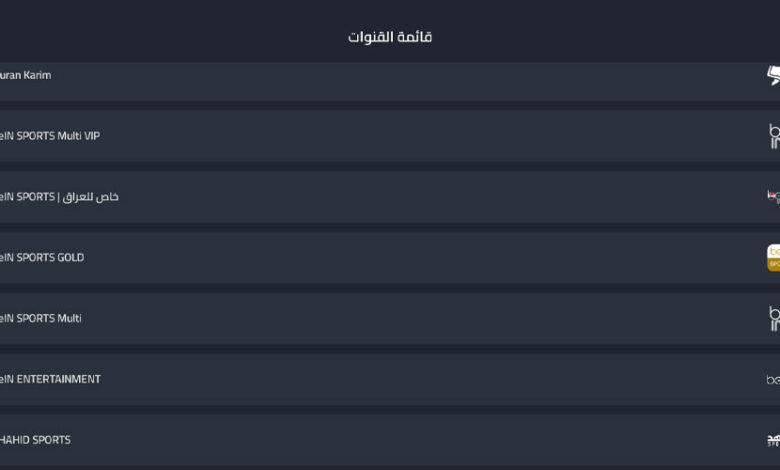The image size is (780, 470).
Task: Click the beIN SPORTS Multi VIP logo
Action: click(773, 136)
